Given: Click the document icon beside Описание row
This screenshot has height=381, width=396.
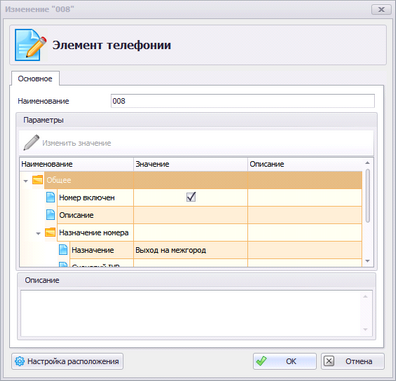Looking at the screenshot, I should pos(50,215).
